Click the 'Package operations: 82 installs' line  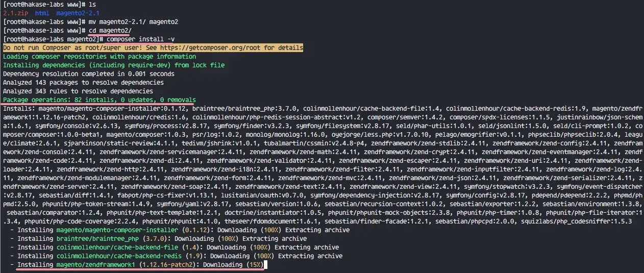coord(100,100)
